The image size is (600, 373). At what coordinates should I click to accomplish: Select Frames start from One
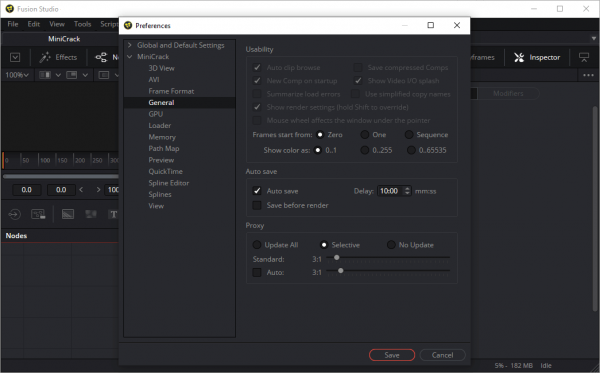point(365,135)
